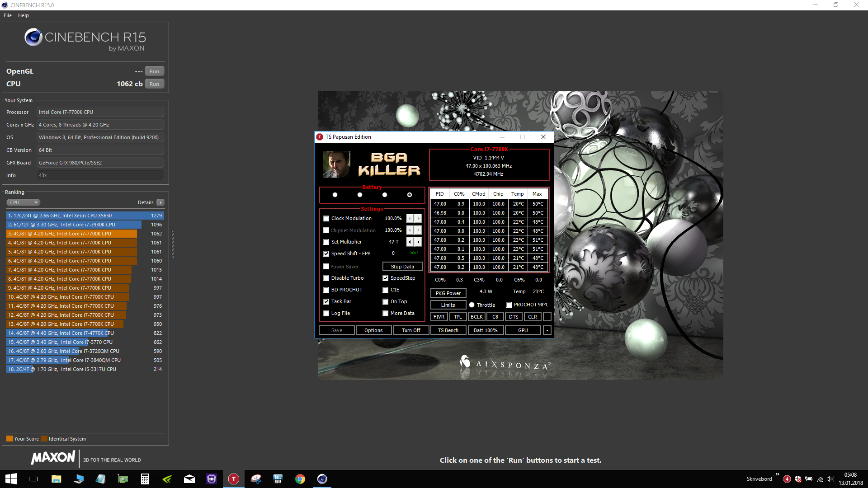This screenshot has height=488, width=868.
Task: Open the Notepad icon on the taskbar
Action: click(x=100, y=479)
